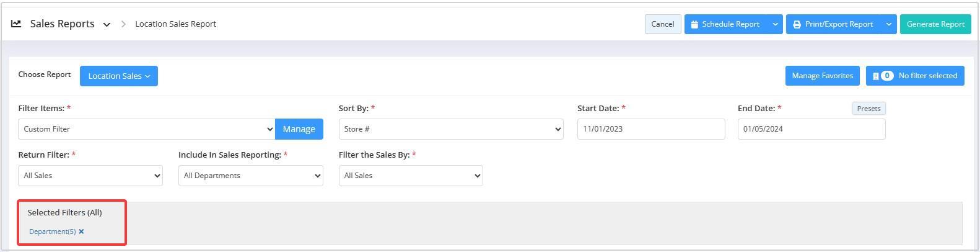Click the Generate Report button

tap(935, 24)
